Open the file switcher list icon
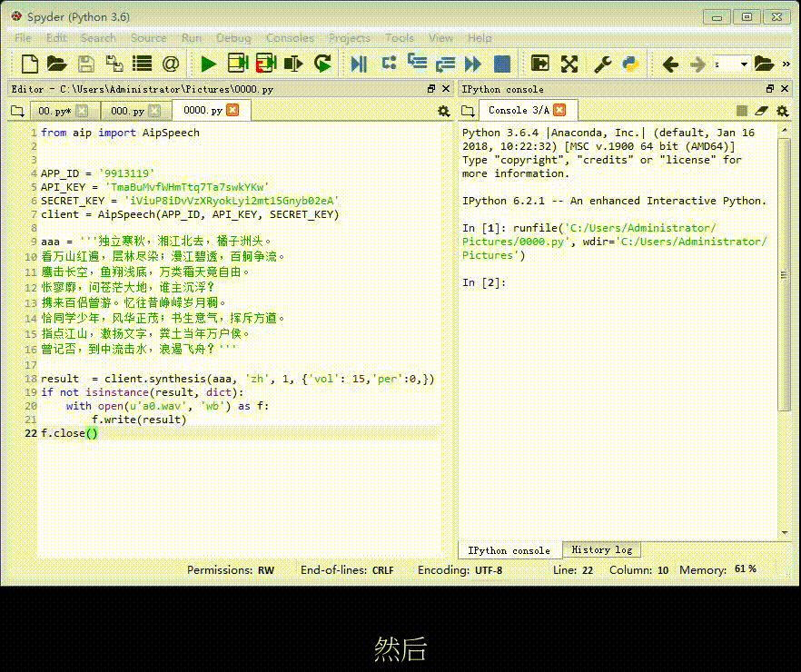Viewport: 801px width, 672px height. coord(142,64)
